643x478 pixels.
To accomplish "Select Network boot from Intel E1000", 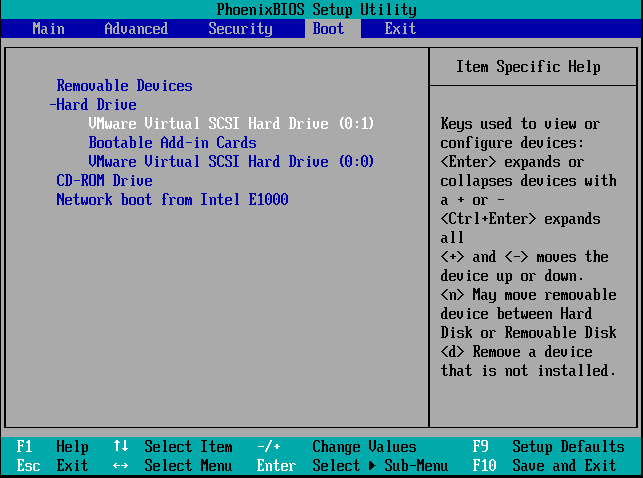I will coord(172,200).
